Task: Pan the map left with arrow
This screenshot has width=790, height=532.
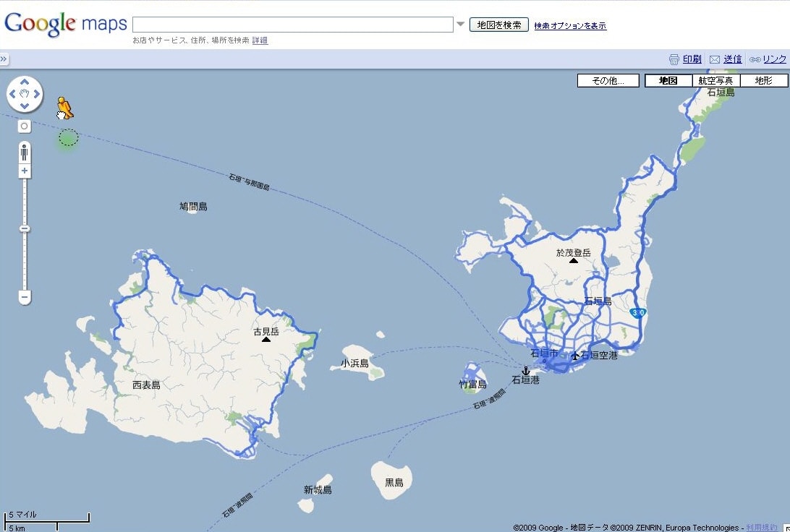Action: [12, 95]
